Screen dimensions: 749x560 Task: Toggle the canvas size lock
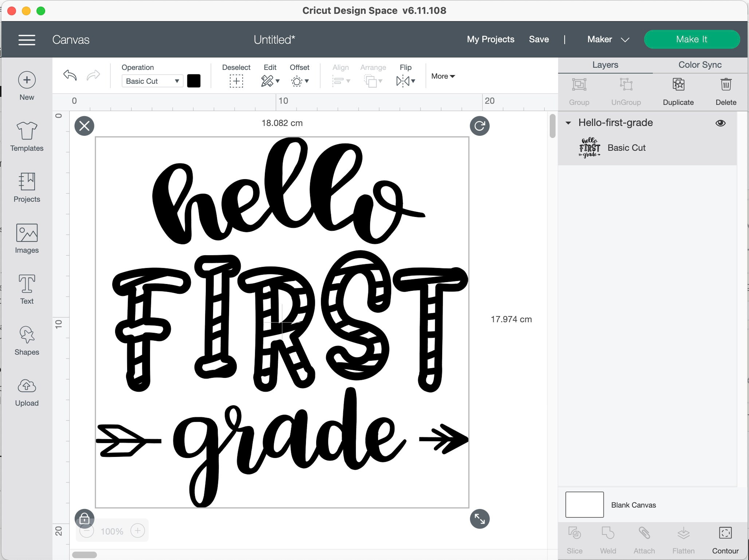84,518
